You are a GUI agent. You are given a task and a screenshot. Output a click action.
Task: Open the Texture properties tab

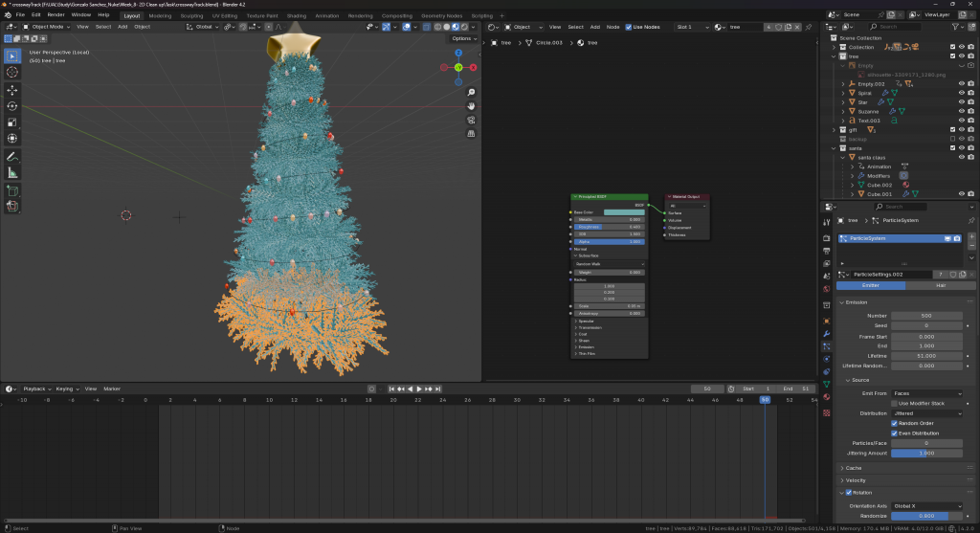click(x=826, y=413)
